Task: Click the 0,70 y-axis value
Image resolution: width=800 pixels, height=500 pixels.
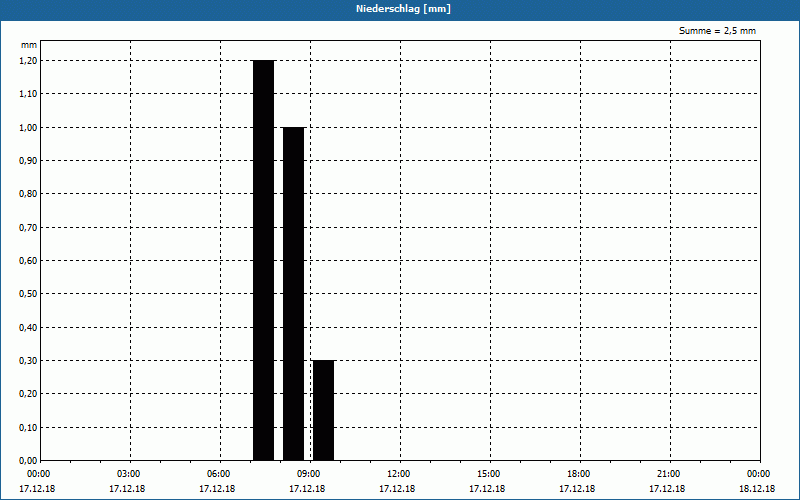Action: (x=28, y=227)
